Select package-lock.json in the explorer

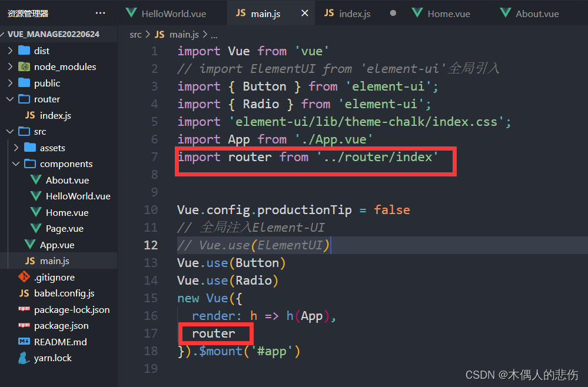(x=71, y=309)
